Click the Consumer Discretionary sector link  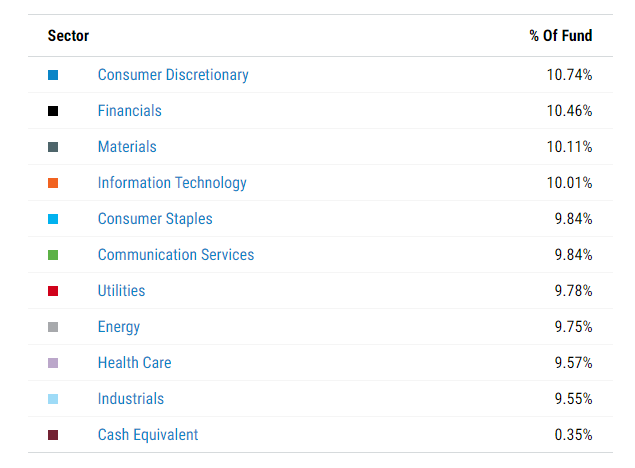173,75
